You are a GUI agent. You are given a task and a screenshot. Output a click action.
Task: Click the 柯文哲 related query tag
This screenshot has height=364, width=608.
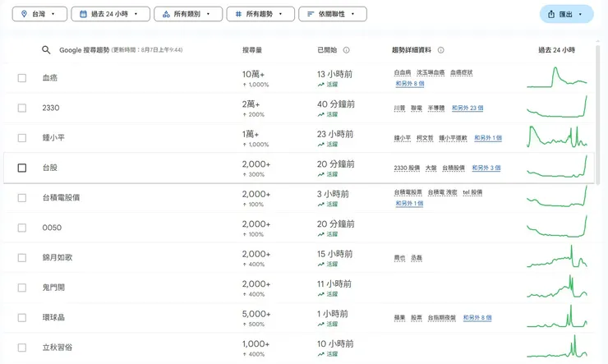(x=425, y=138)
